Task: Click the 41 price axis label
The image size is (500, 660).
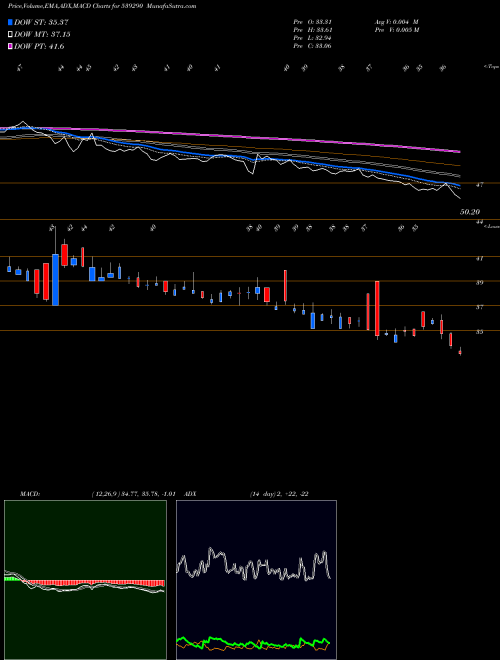Action: (480, 259)
